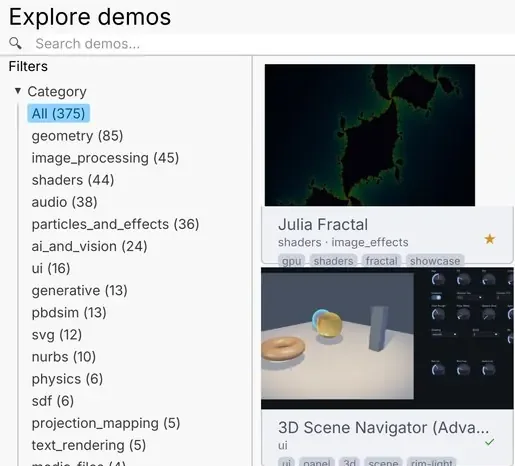Filter demos by ui (16)
515x466 pixels.
pyautogui.click(x=51, y=268)
